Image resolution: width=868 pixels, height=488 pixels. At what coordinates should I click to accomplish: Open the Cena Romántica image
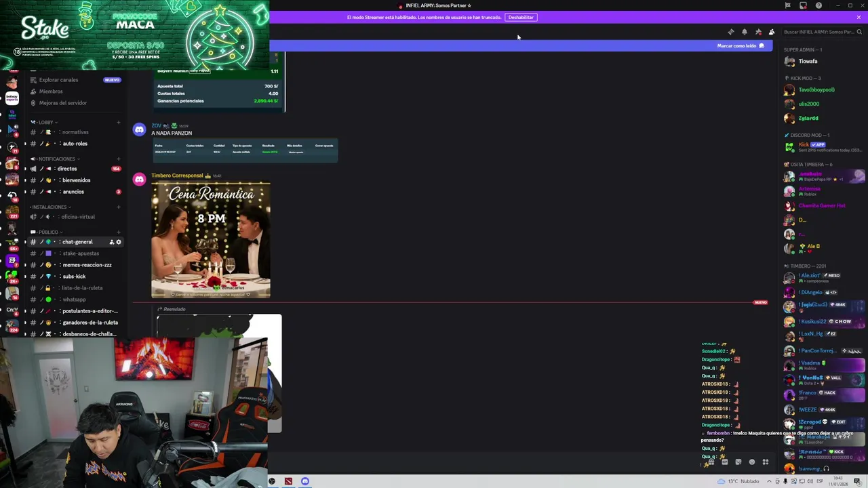pyautogui.click(x=211, y=240)
